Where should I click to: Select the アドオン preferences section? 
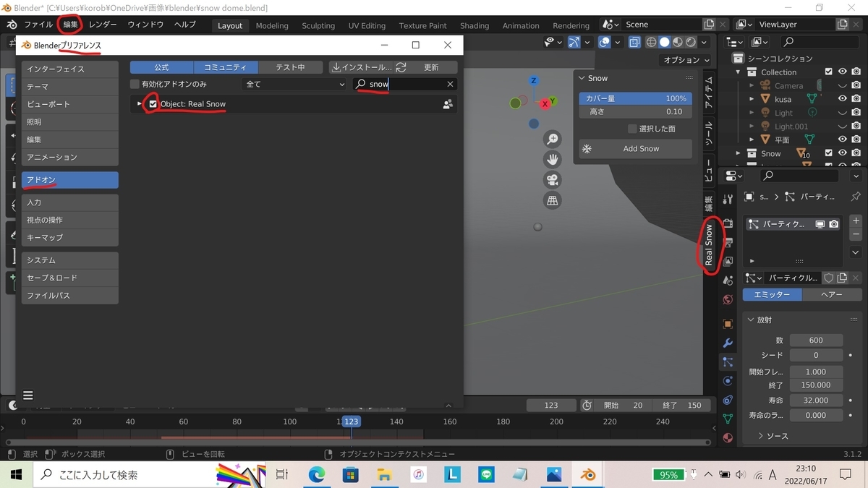point(69,180)
